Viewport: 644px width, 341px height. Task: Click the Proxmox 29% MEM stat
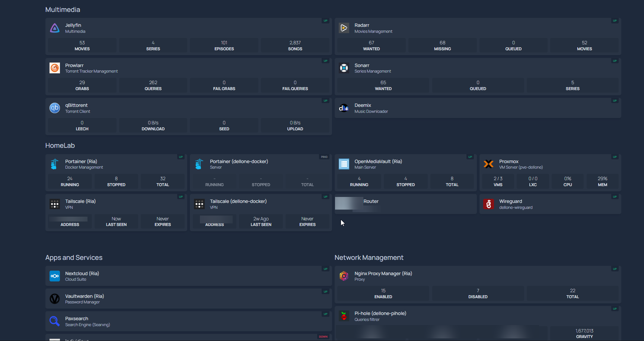603,181
